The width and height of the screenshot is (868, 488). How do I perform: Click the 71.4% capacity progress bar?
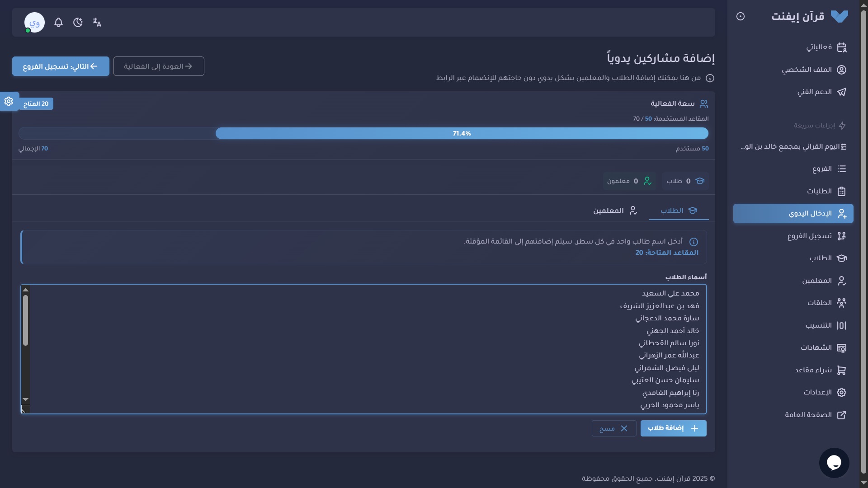(462, 133)
